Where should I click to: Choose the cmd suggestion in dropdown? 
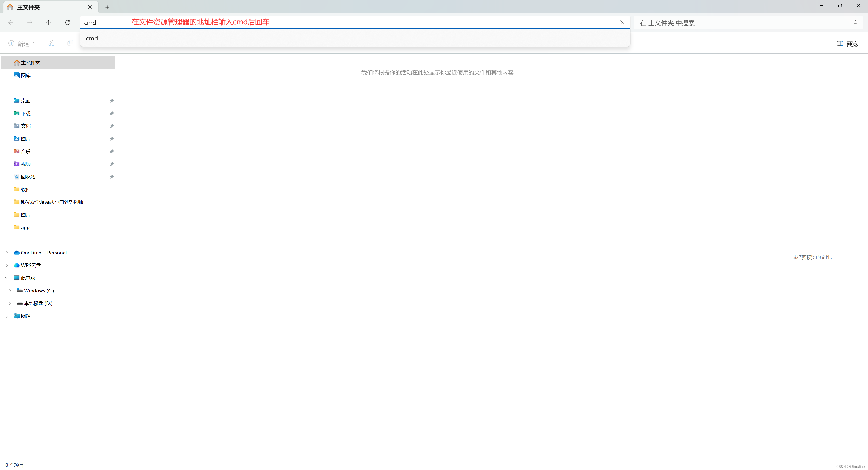(355, 38)
